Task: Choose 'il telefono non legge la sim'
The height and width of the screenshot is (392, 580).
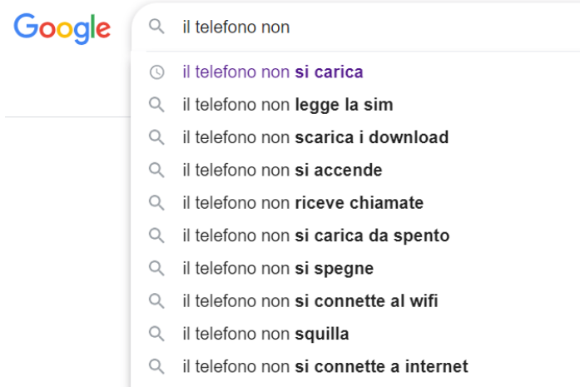Action: click(x=287, y=105)
